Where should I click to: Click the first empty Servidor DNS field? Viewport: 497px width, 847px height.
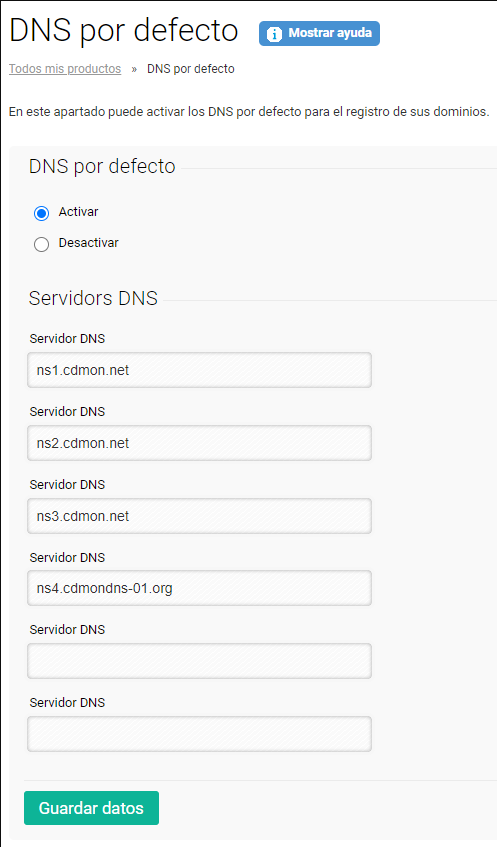click(x=199, y=661)
